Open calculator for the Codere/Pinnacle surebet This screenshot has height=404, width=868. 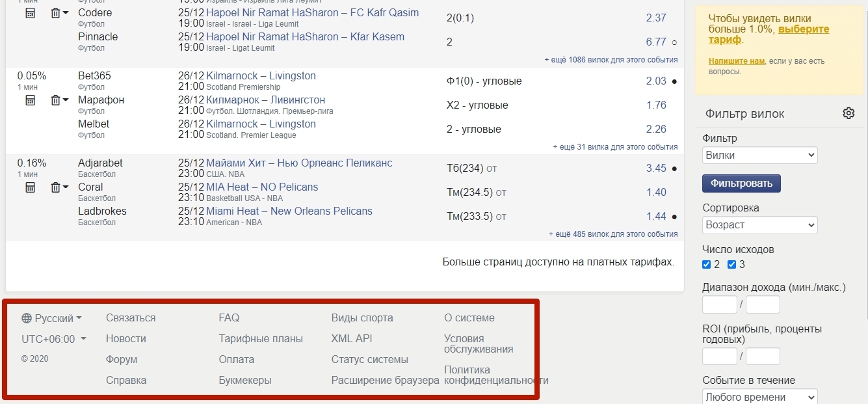tap(30, 13)
